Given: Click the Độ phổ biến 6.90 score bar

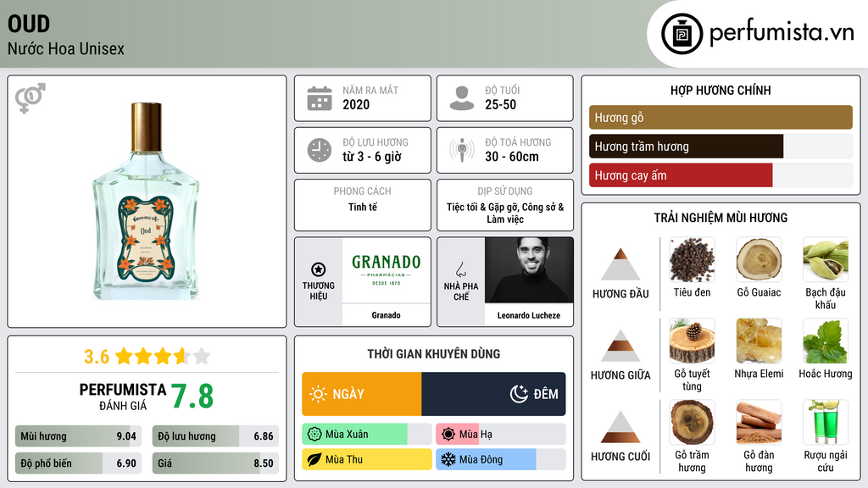Looking at the screenshot, I should [78, 463].
